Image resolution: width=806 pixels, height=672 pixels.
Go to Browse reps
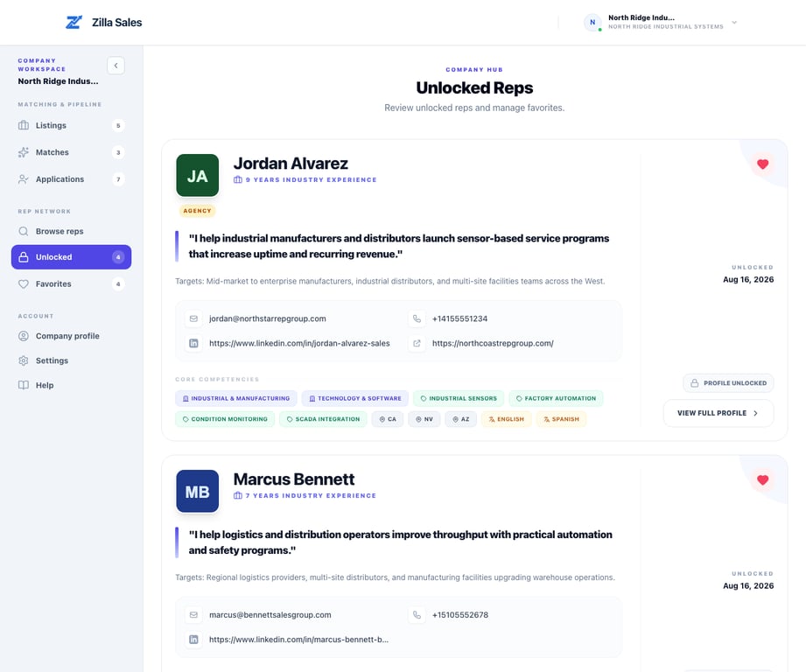click(71, 231)
